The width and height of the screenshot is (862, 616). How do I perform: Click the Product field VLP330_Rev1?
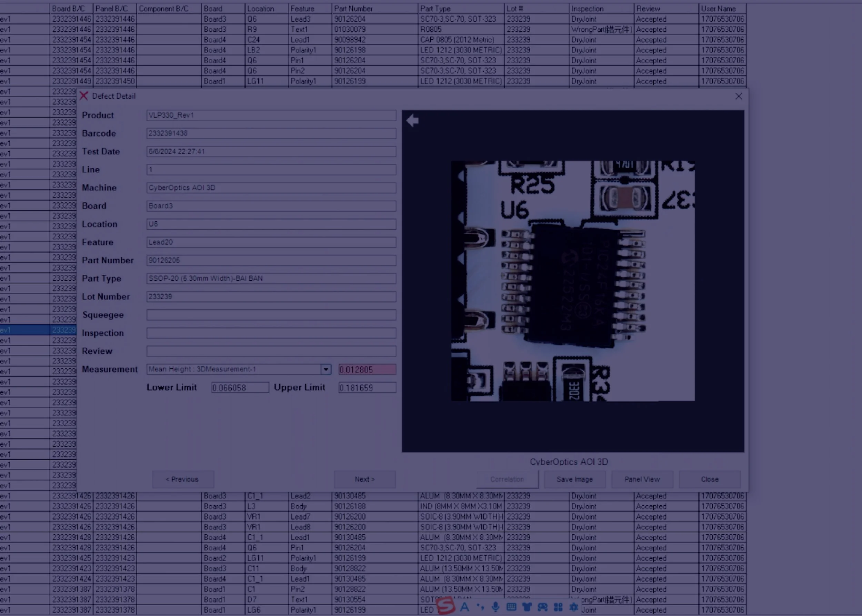(271, 115)
